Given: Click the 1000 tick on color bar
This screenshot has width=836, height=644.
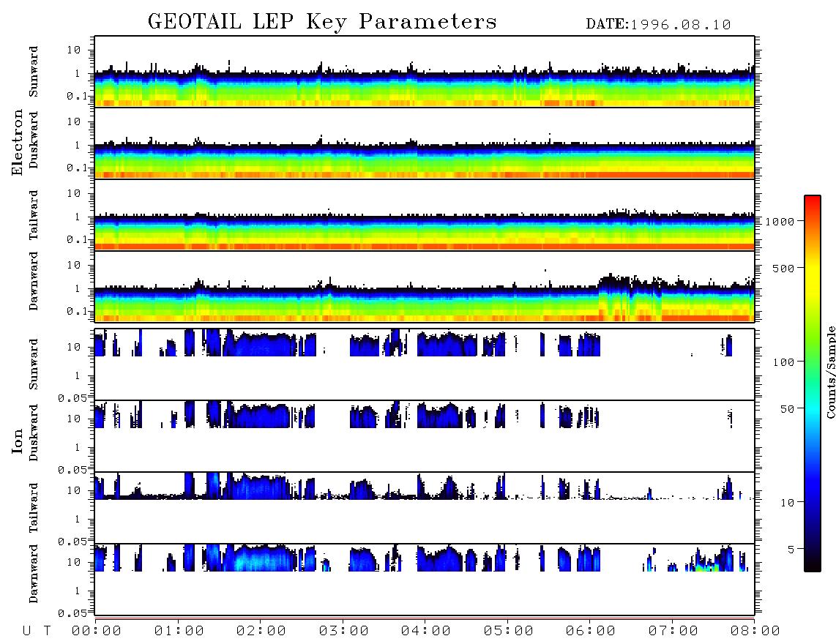Looking at the screenshot, I should click(780, 221).
